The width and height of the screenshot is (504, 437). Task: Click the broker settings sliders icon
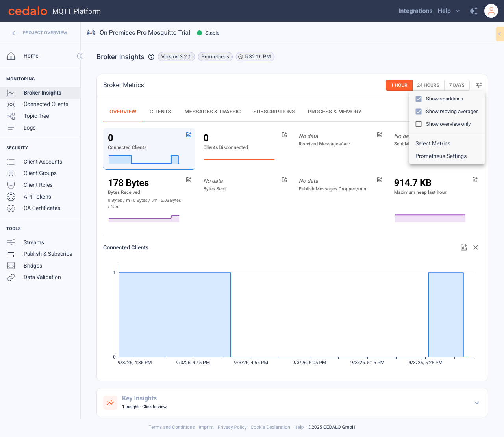(479, 85)
